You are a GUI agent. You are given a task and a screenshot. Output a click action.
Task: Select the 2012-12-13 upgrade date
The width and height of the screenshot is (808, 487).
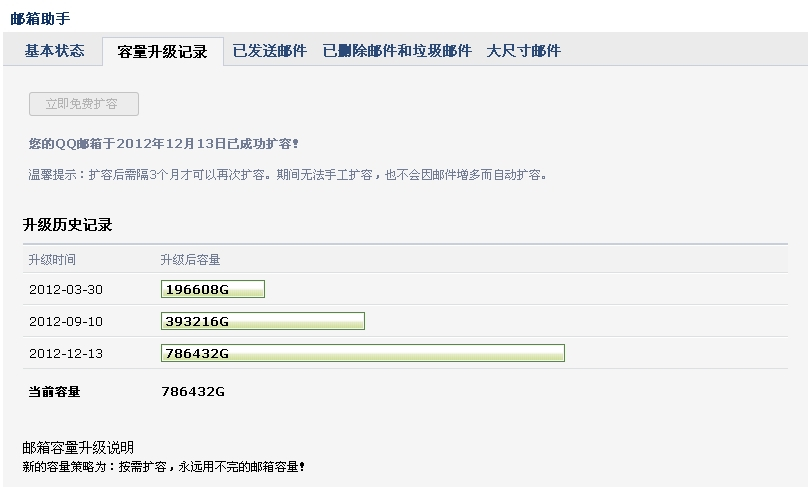pyautogui.click(x=66, y=354)
